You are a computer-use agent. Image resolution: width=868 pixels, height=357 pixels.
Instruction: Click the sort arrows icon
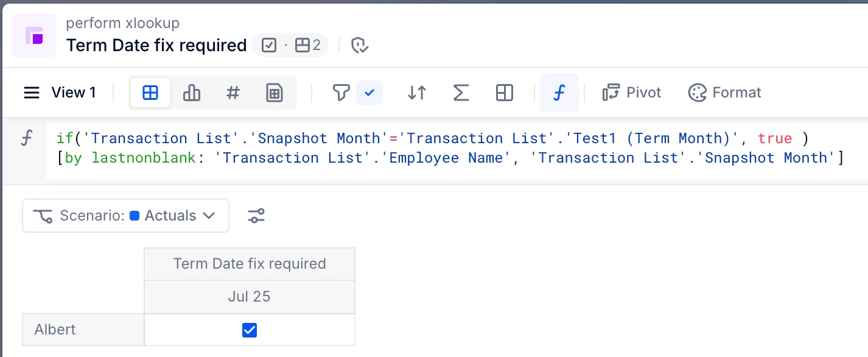pos(417,93)
